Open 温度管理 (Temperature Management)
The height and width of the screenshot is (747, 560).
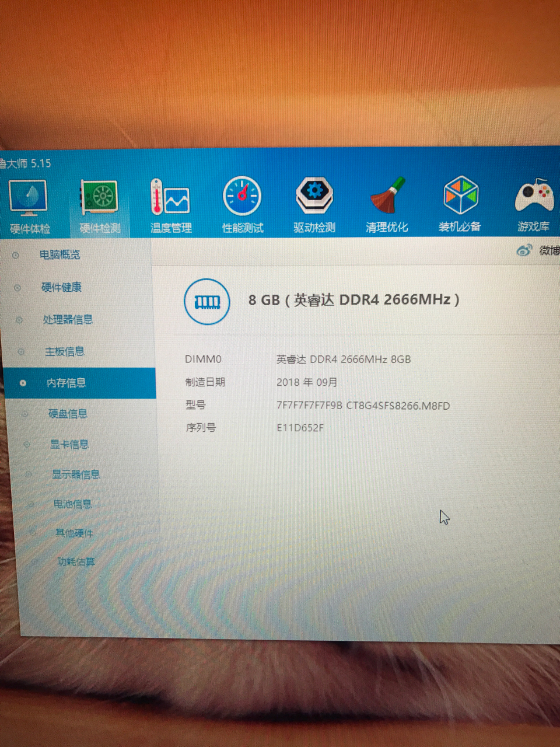(x=171, y=201)
